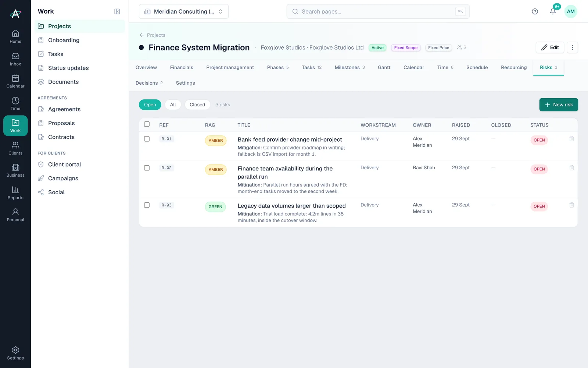Check the R-01 risk row checkbox
588x368 pixels.
pos(147,139)
